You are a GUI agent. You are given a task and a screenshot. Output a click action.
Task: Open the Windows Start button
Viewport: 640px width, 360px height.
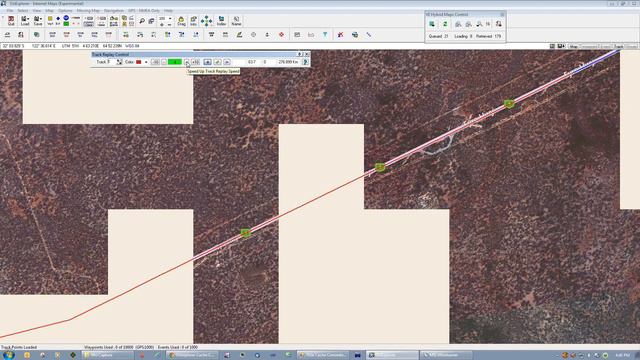(x=9, y=355)
